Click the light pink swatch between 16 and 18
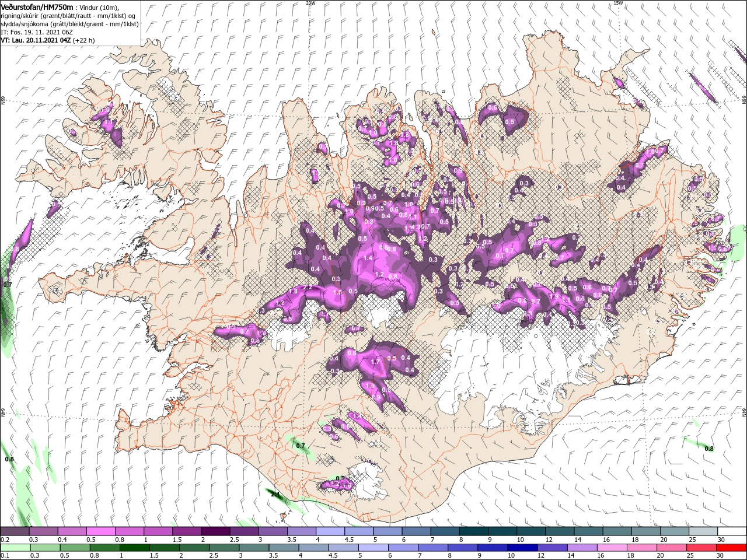Image resolution: width=747 pixels, height=560 pixels. (611, 547)
